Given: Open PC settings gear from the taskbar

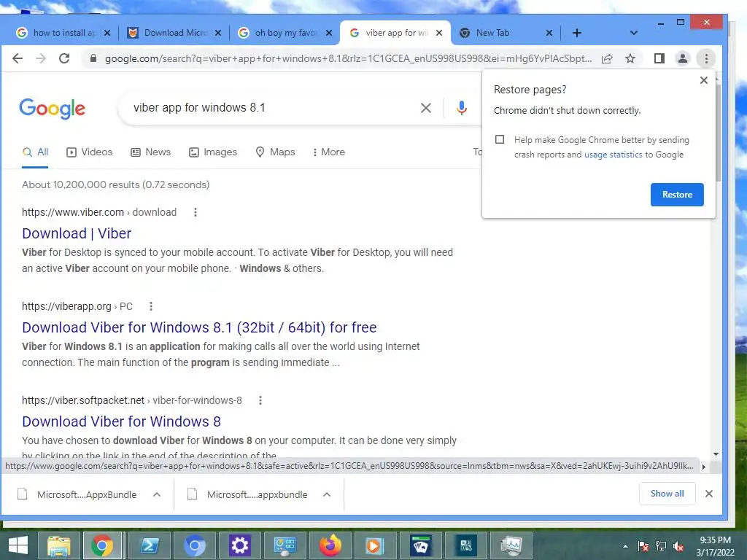Looking at the screenshot, I should coord(239,545).
